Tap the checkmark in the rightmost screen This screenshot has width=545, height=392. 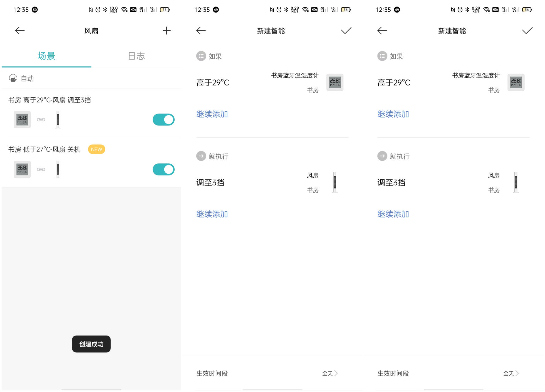(x=527, y=31)
